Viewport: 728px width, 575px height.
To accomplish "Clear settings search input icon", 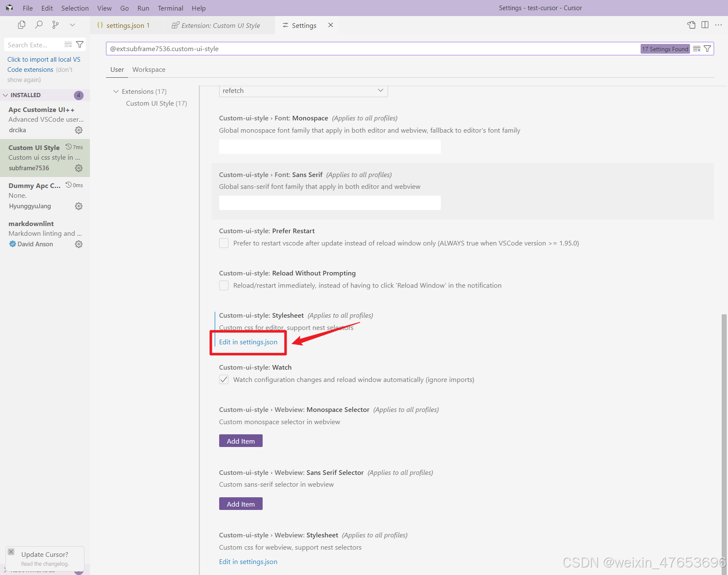I will tap(697, 49).
